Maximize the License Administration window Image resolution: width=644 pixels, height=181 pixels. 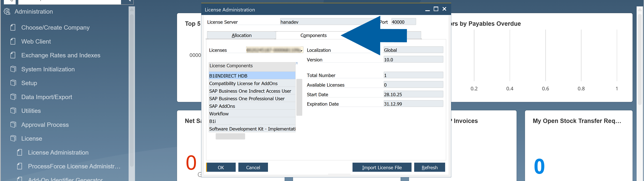click(436, 9)
